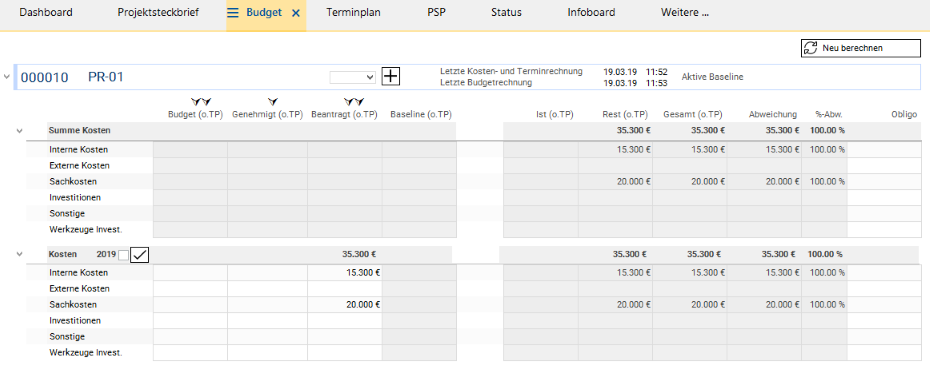Click Kosten 2019 Budget cell for Investitionen
Screen dimensions: 930x370
190,321
